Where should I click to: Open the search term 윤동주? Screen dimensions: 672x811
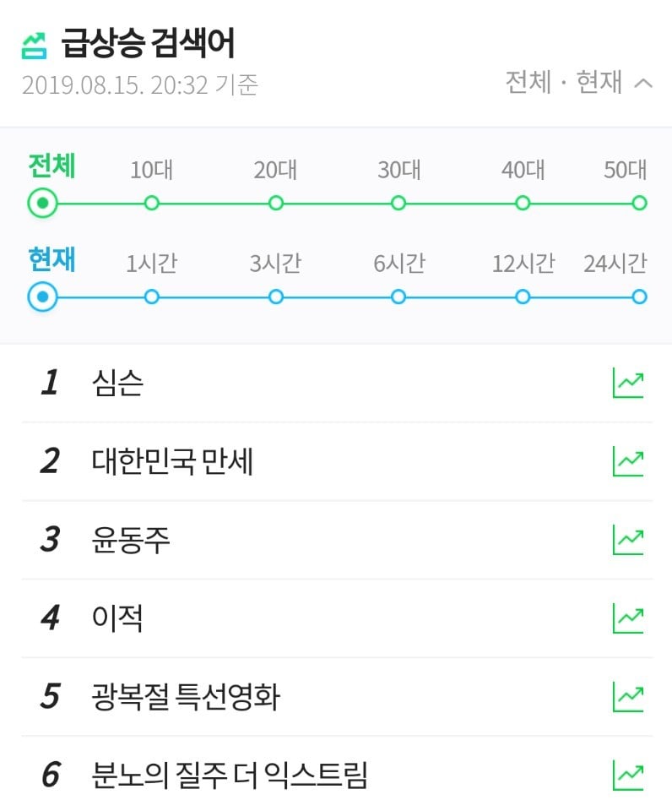[131, 540]
